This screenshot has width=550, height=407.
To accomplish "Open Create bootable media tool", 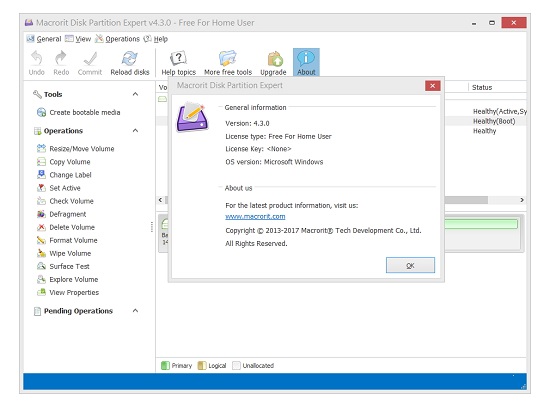I will coord(78,112).
